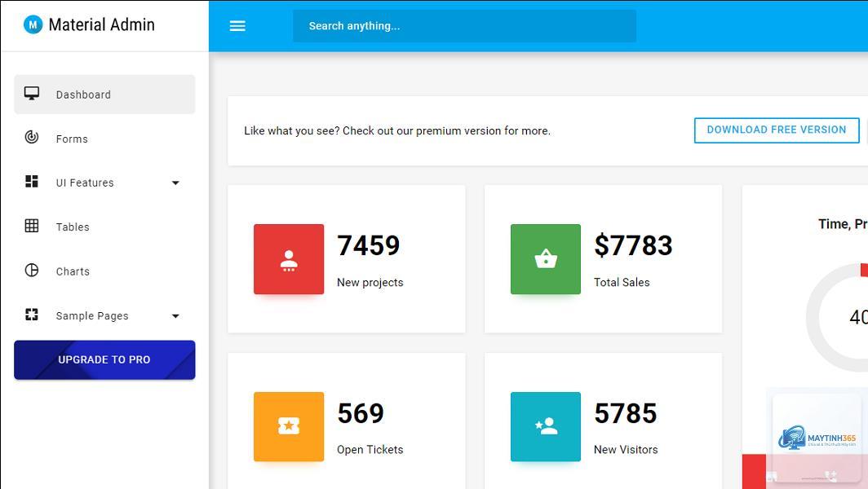Go to the Tables page
Image resolution: width=868 pixels, height=489 pixels.
coord(104,227)
